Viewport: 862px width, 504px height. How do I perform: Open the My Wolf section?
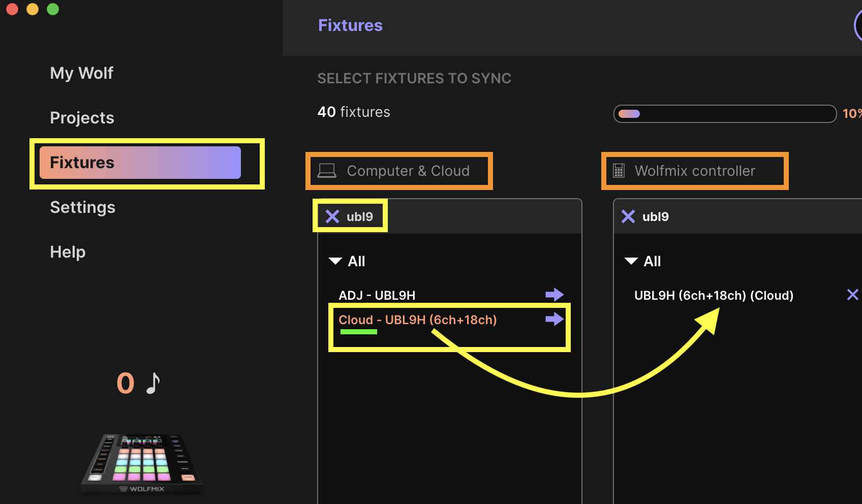[x=81, y=73]
